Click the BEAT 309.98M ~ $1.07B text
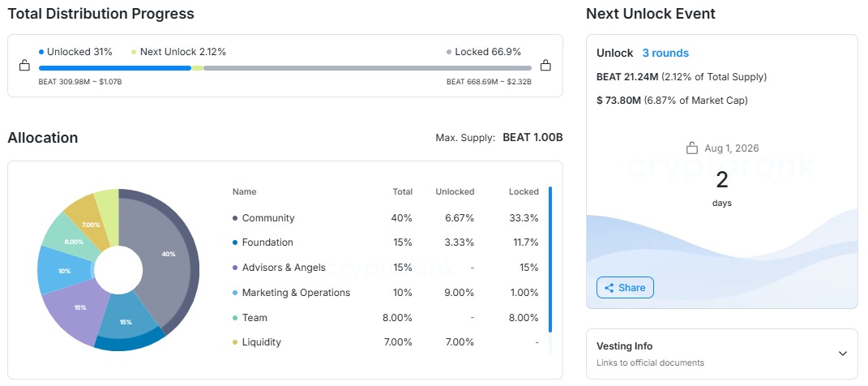The width and height of the screenshot is (868, 386). point(79,82)
